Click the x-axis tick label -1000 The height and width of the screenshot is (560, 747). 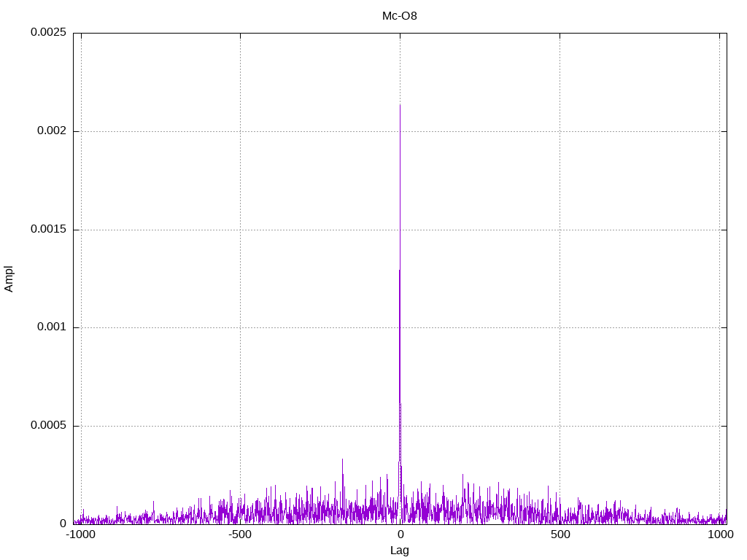(80, 534)
